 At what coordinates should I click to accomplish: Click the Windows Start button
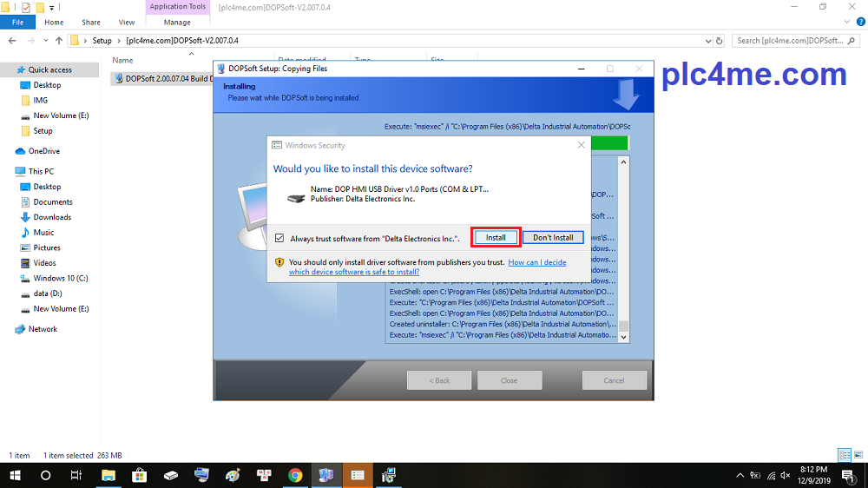(x=15, y=475)
